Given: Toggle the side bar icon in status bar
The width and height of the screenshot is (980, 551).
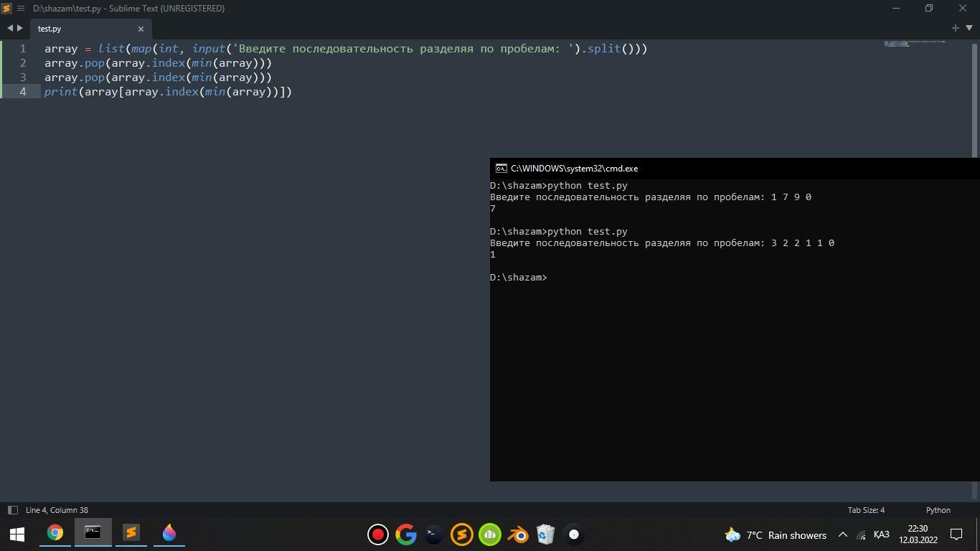Looking at the screenshot, I should pyautogui.click(x=12, y=510).
